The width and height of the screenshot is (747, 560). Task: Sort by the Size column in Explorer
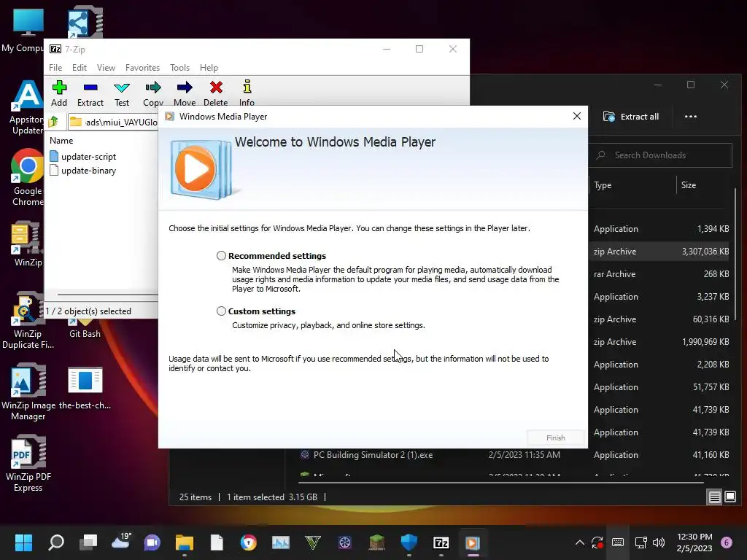[689, 185]
